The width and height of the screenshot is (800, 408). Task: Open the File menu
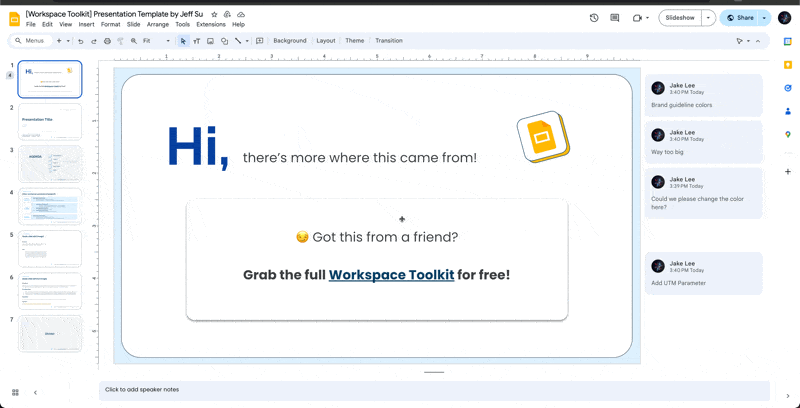[31, 24]
